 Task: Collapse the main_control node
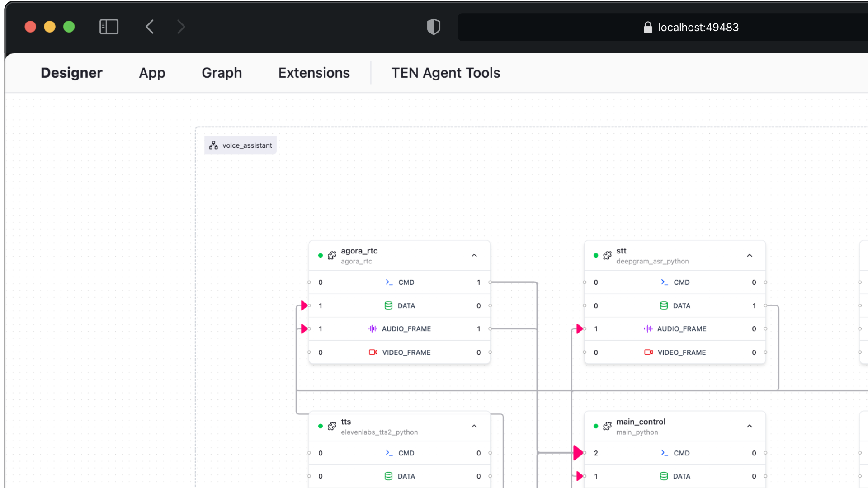pyautogui.click(x=750, y=427)
